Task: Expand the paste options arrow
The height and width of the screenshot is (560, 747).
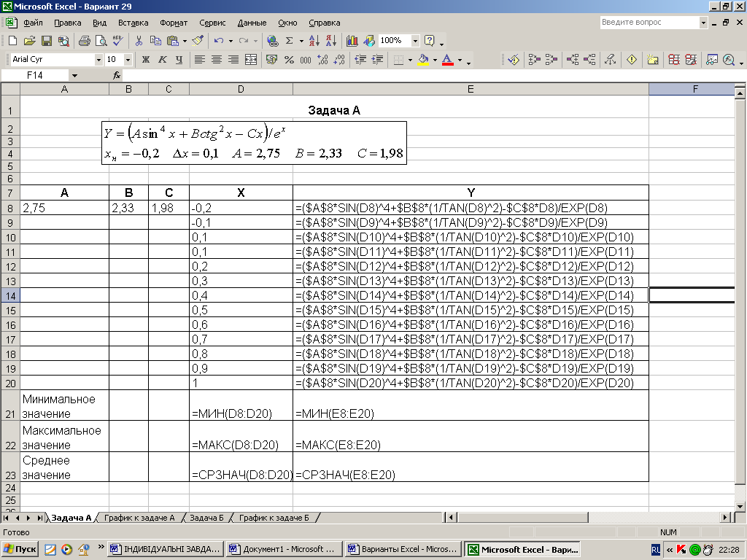Action: click(185, 41)
